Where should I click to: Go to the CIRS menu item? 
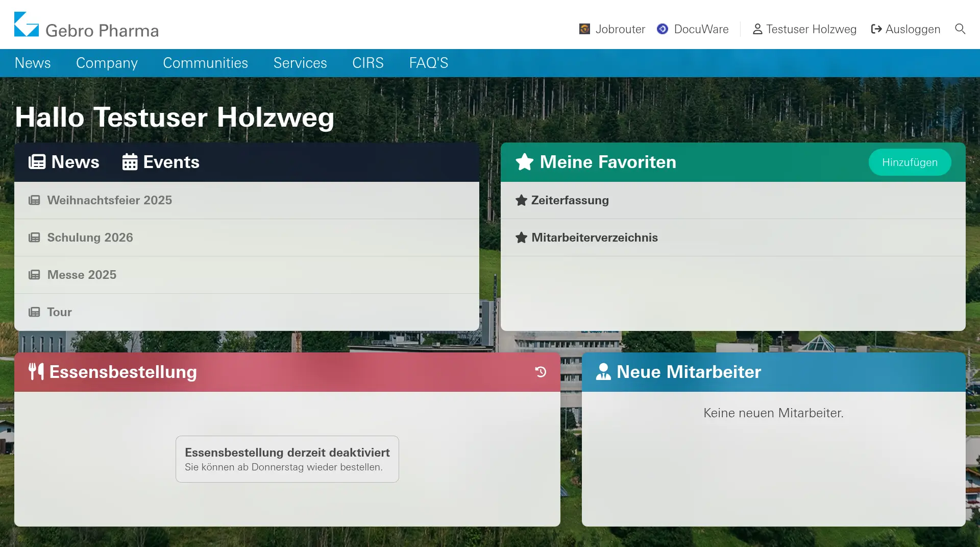point(367,63)
